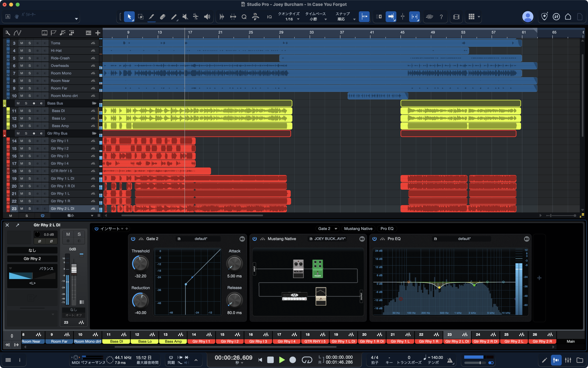Viewport: 588px width, 368px height.
Task: Click the 140.00 tempo value
Action: tap(437, 357)
